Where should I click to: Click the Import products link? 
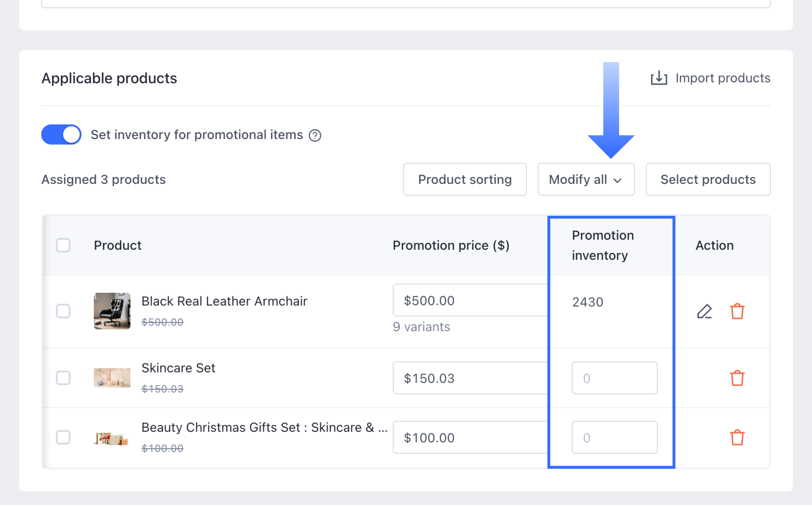[723, 78]
